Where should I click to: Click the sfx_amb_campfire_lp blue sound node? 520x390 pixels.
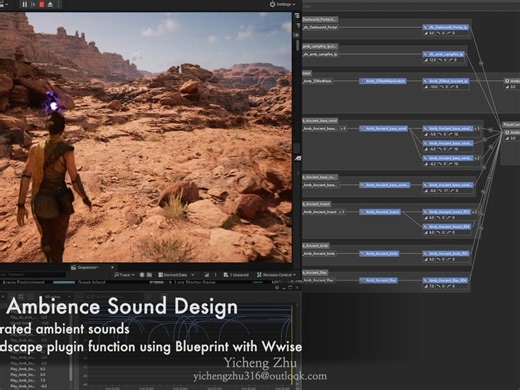tap(444, 54)
